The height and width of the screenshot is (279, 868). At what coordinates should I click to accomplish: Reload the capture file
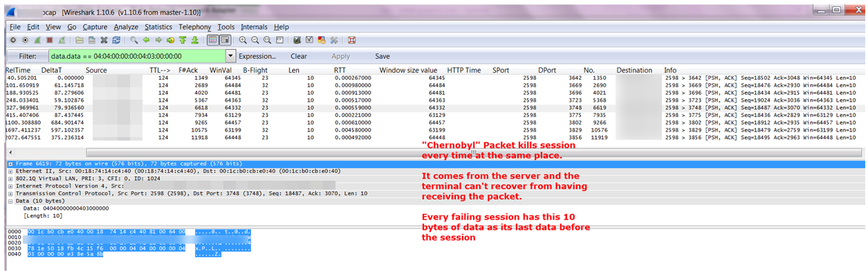(x=116, y=39)
